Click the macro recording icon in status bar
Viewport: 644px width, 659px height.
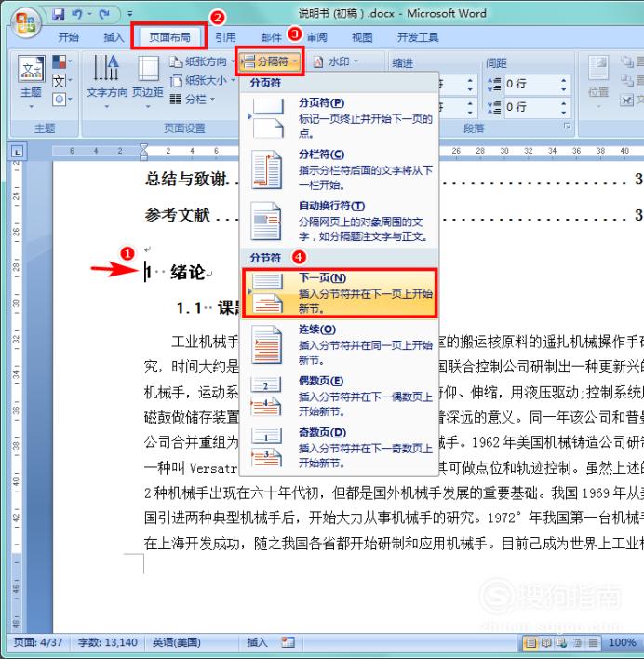[288, 642]
